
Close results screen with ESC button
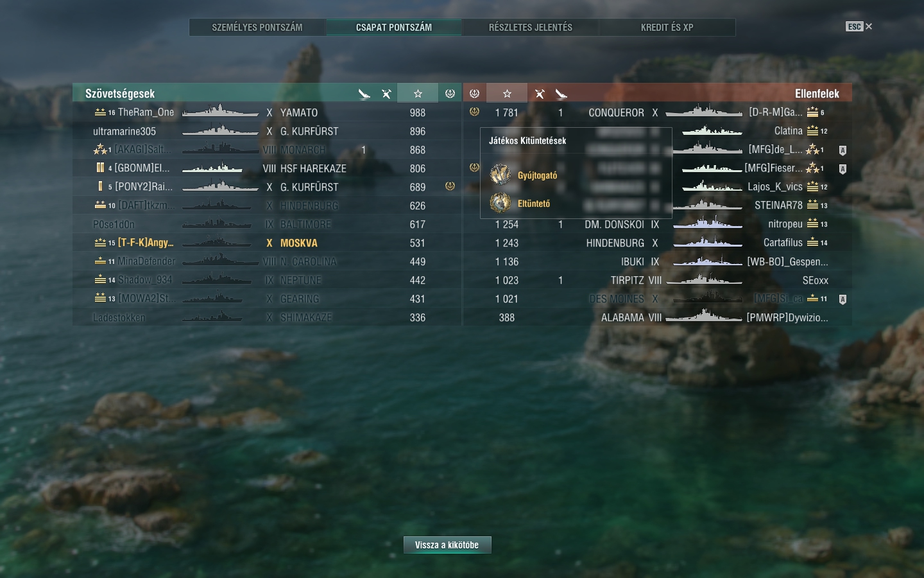click(x=859, y=26)
